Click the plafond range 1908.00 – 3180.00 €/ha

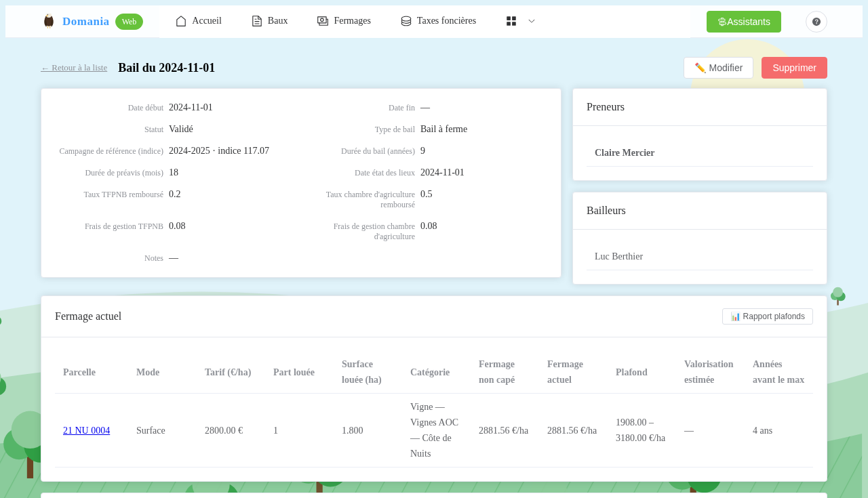641,430
